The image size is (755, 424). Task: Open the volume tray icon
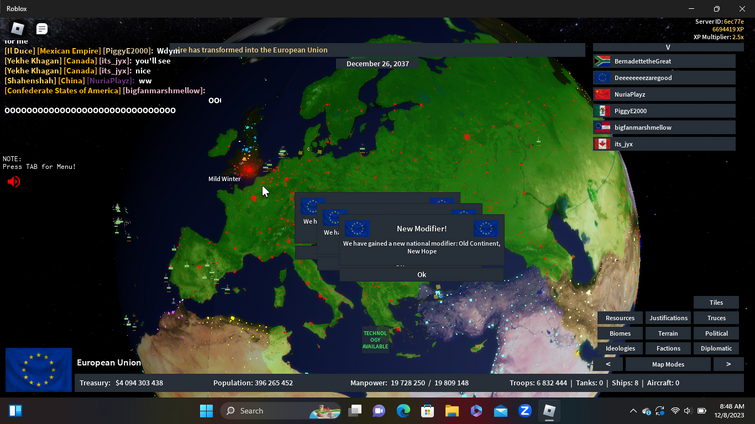click(688, 411)
